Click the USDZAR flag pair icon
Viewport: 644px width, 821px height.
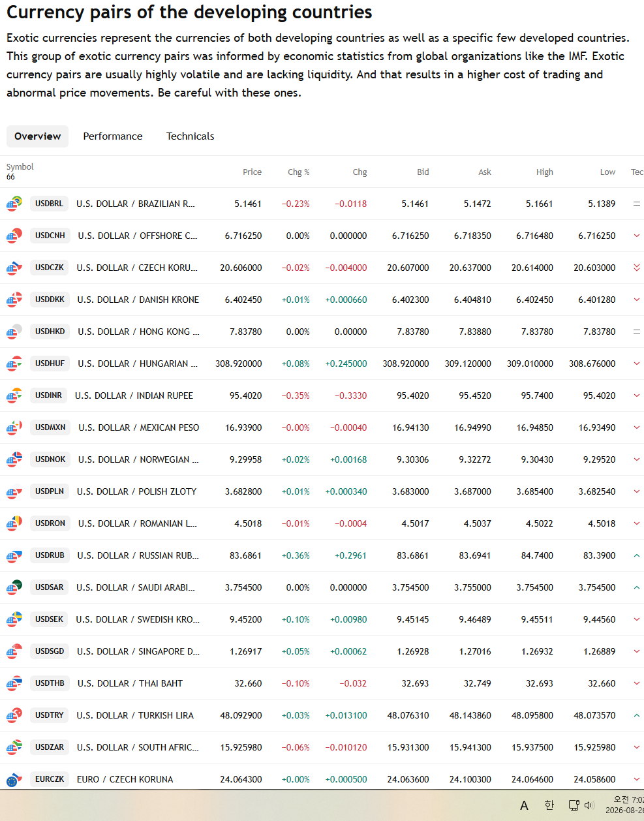14,747
